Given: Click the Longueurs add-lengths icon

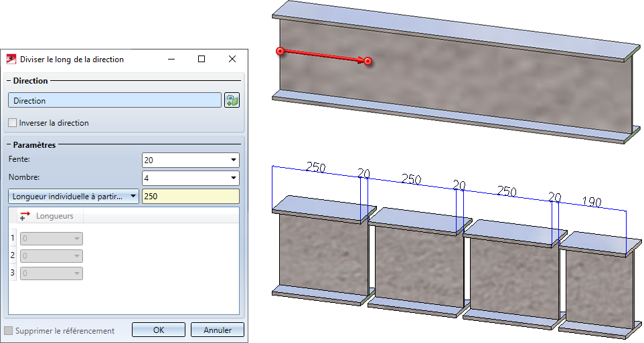Looking at the screenshot, I should [x=25, y=216].
